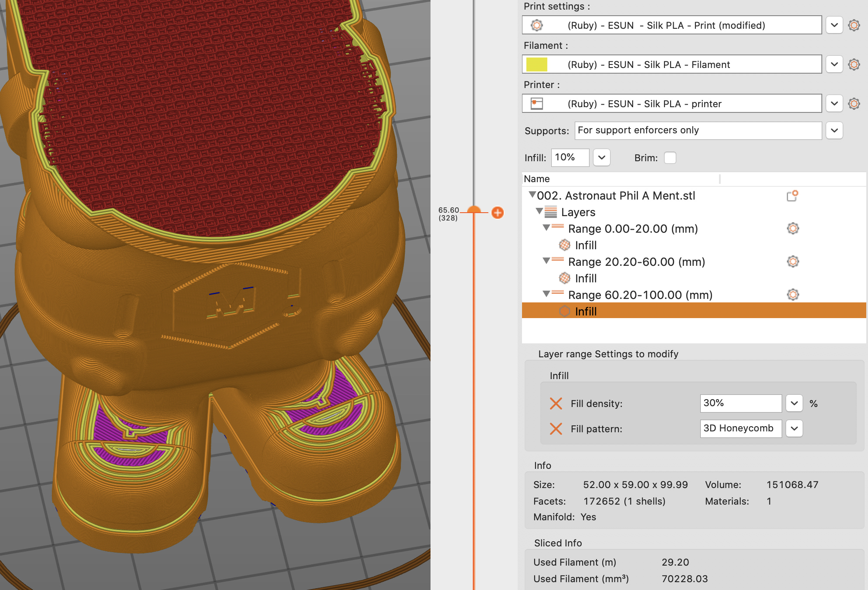Click the yellow filament color swatch
Image resolution: width=868 pixels, height=590 pixels.
click(536, 64)
